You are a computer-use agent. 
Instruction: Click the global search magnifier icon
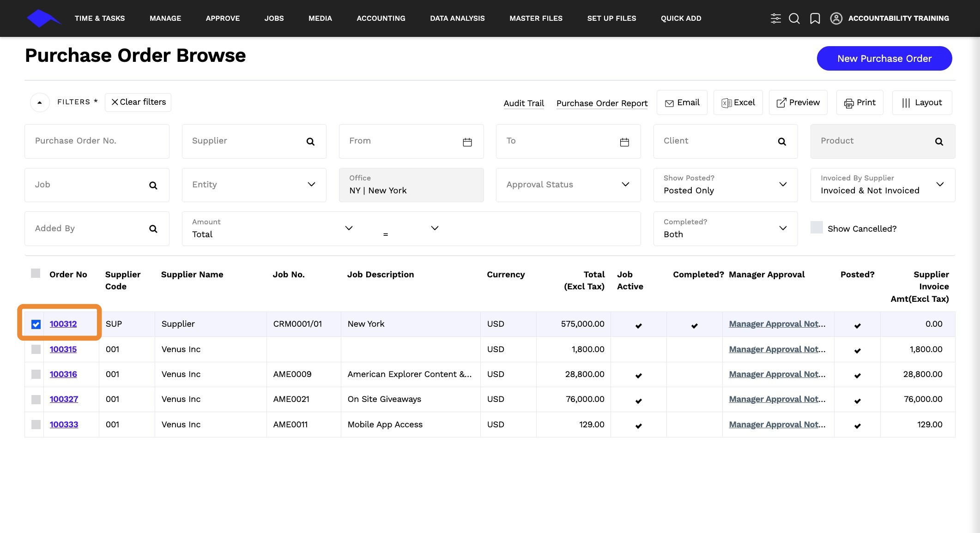(794, 18)
